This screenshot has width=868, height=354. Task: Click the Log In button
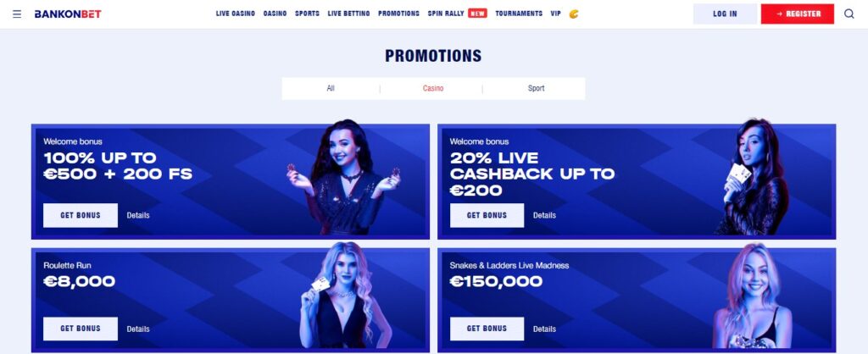[x=725, y=14]
